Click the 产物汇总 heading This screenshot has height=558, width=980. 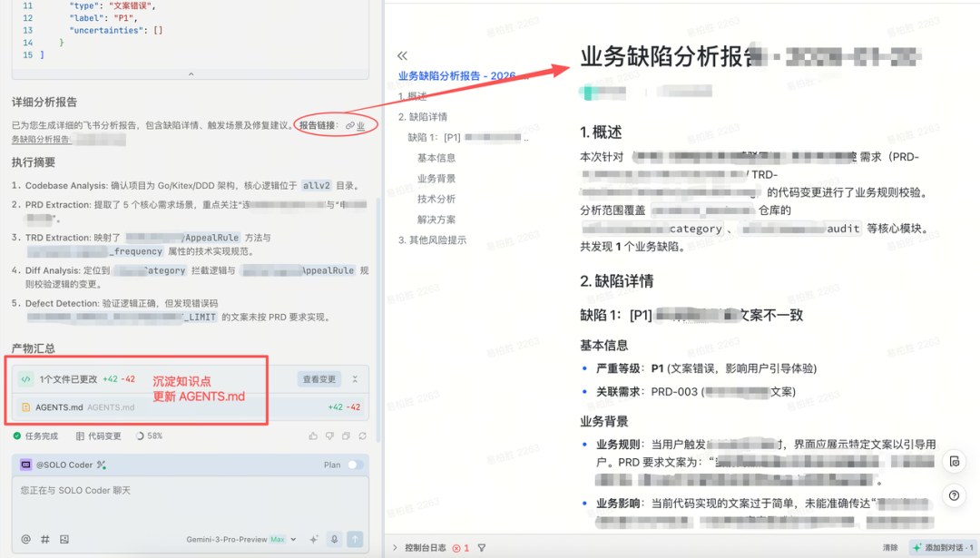click(34, 348)
